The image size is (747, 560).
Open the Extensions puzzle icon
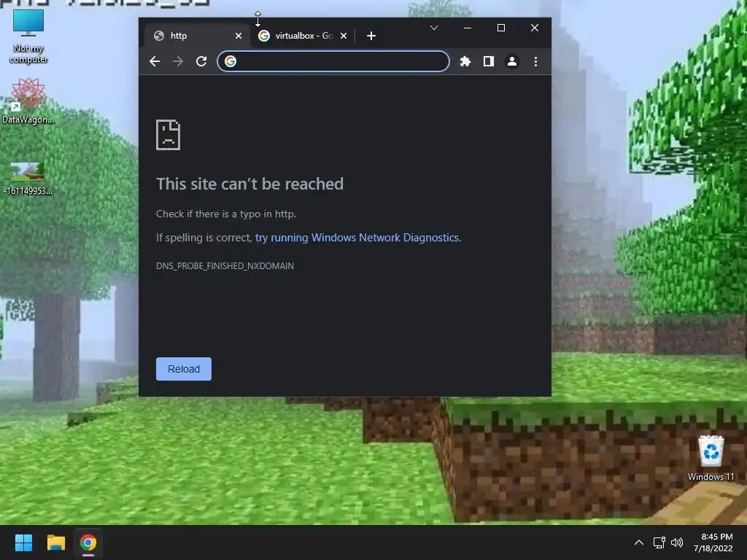click(465, 61)
